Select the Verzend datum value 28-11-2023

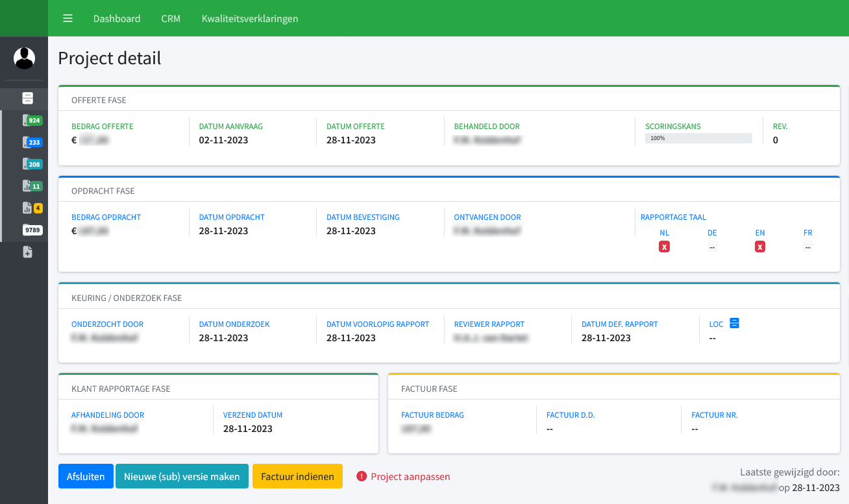click(248, 429)
